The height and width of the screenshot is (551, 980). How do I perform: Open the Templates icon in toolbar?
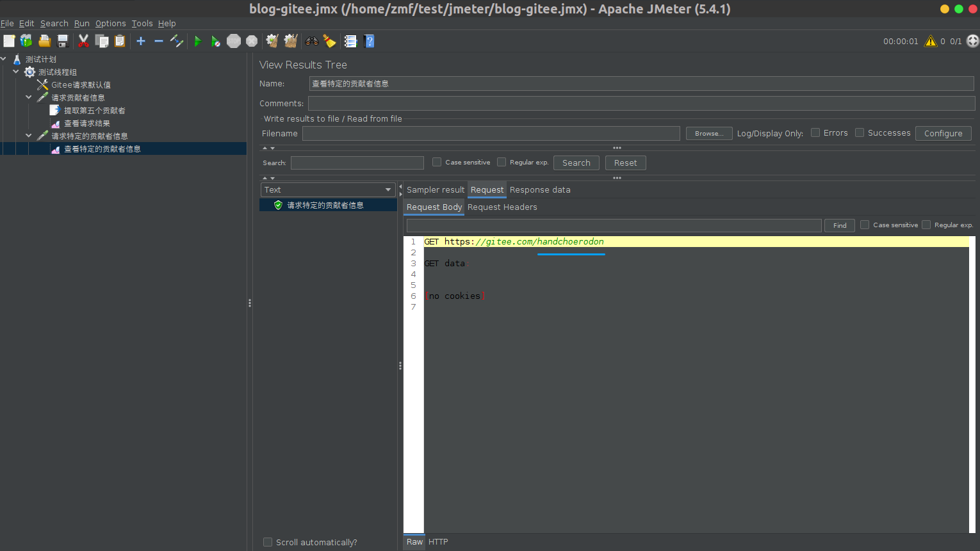(26, 41)
